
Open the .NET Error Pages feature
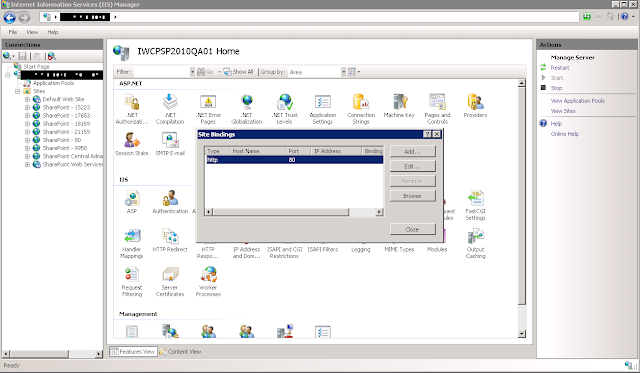208,109
